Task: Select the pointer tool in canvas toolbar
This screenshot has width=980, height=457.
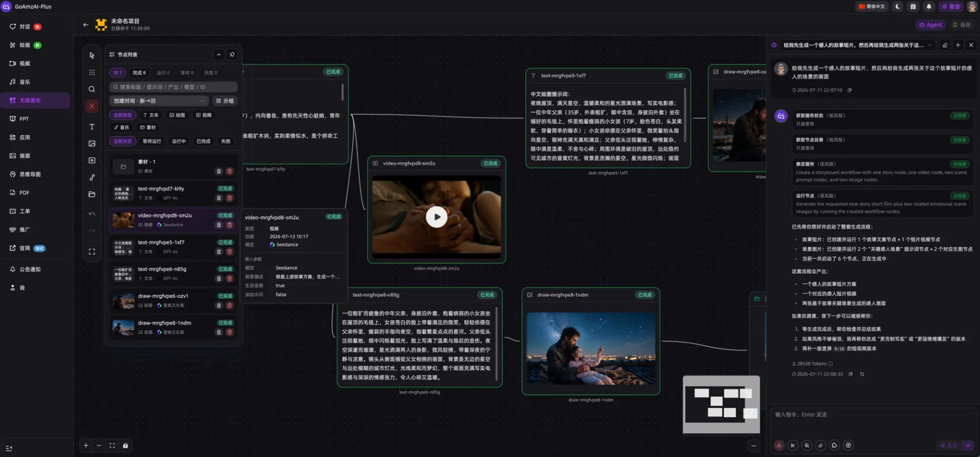Action: tap(92, 55)
